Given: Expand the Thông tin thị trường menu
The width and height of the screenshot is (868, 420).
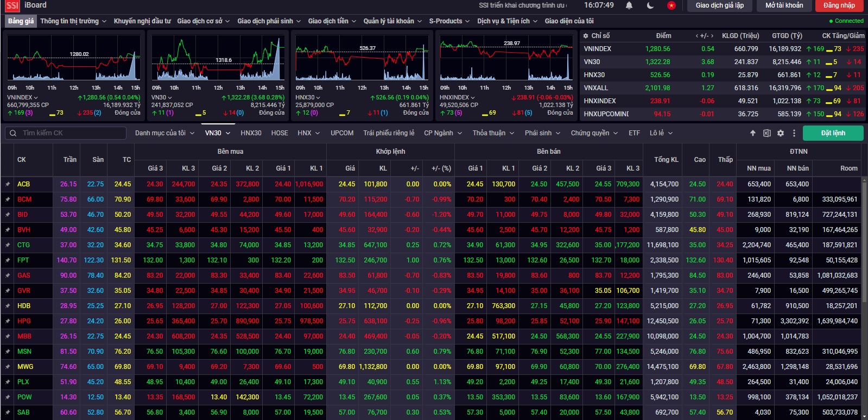Looking at the screenshot, I should pyautogui.click(x=73, y=21).
